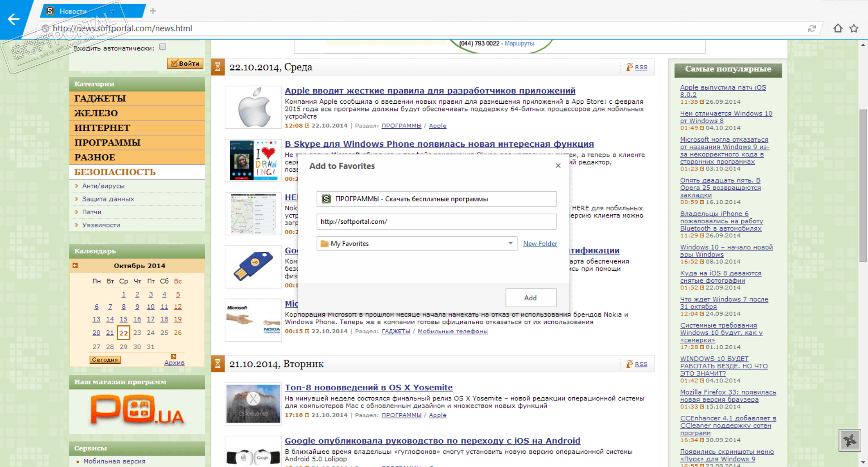The height and width of the screenshot is (467, 868).
Task: Toggle the Входить автоматически checkbox
Action: click(x=163, y=47)
